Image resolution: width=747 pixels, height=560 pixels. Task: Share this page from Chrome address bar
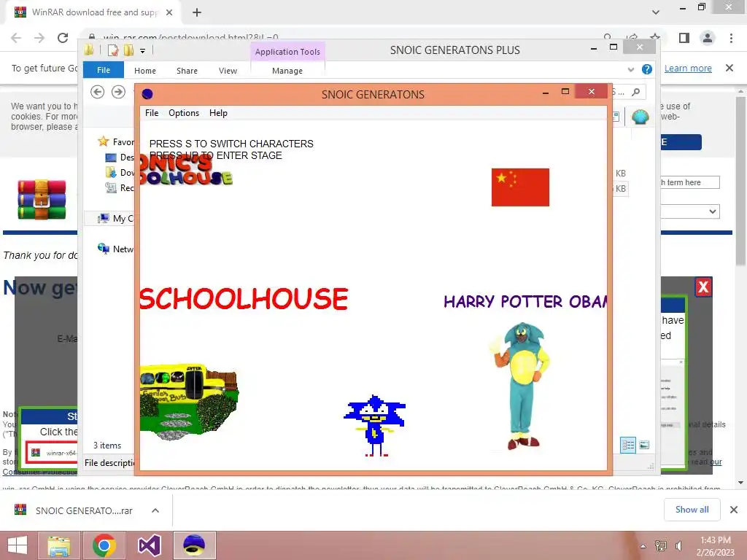click(x=632, y=38)
